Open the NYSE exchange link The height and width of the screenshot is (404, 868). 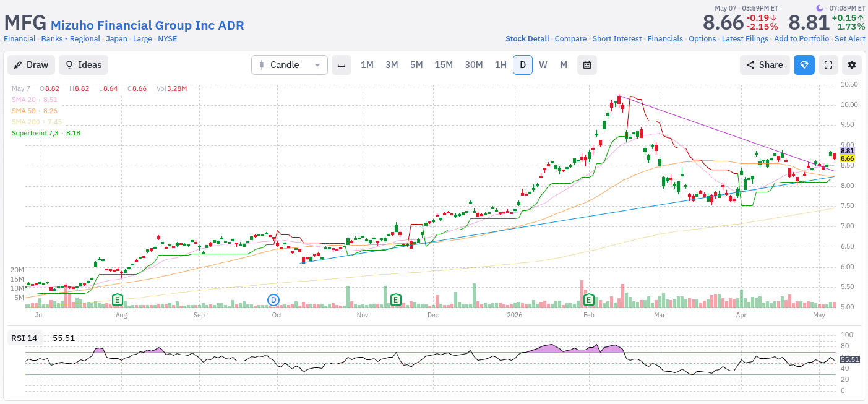(x=167, y=38)
